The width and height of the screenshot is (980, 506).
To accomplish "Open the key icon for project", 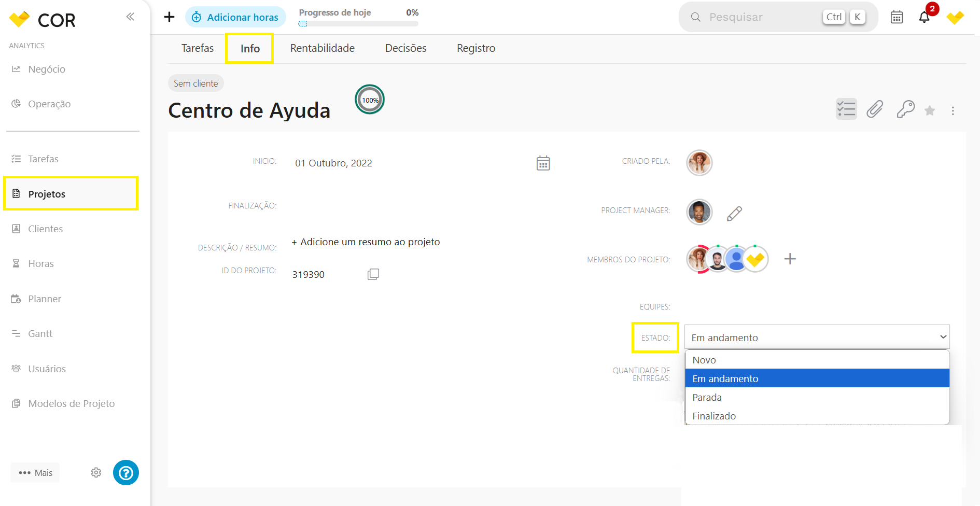I will pos(905,109).
